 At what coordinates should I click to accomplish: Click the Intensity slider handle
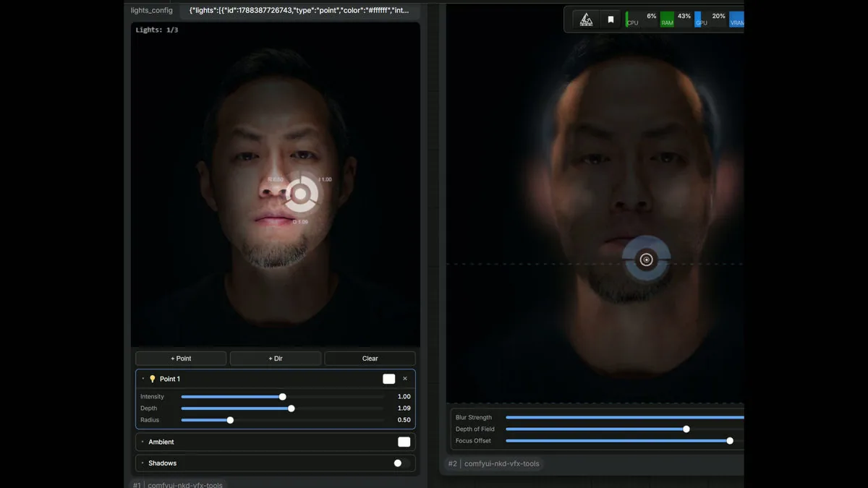coord(283,397)
